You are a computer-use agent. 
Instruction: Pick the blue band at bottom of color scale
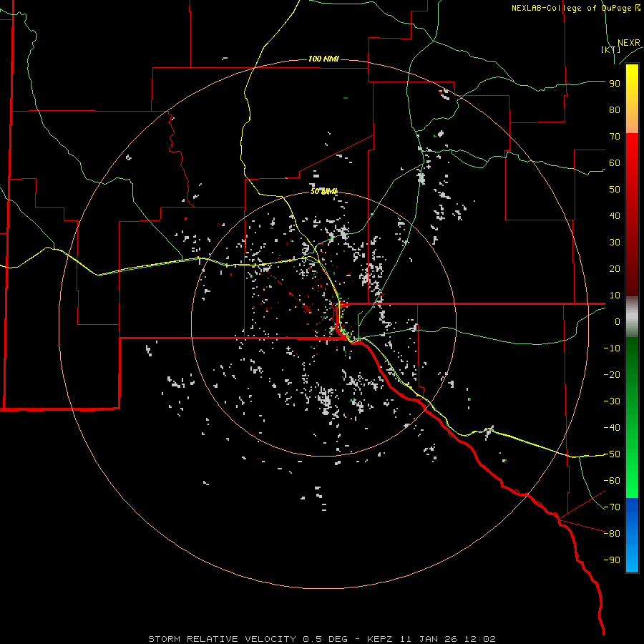click(x=632, y=535)
